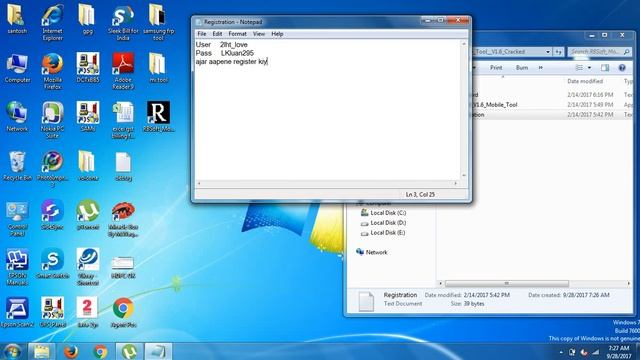Select the SAMs desktop shortcut
640x360 pixels.
tap(88, 117)
